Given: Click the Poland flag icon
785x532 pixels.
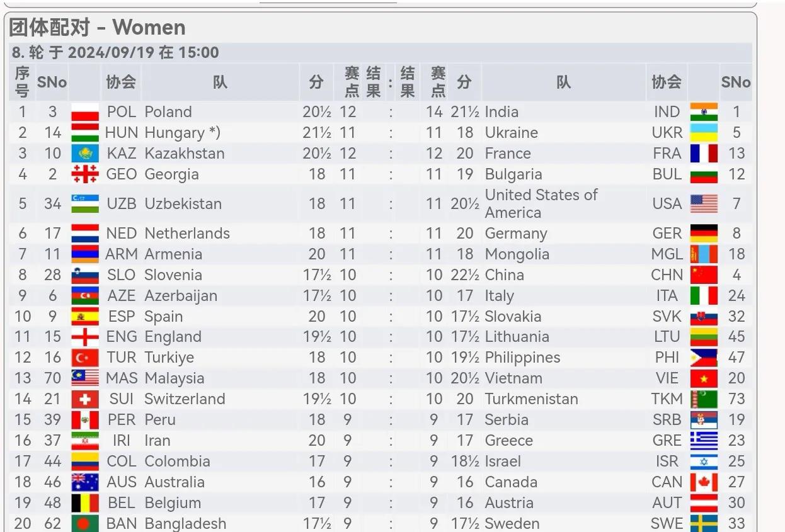Looking at the screenshot, I should click(85, 112).
